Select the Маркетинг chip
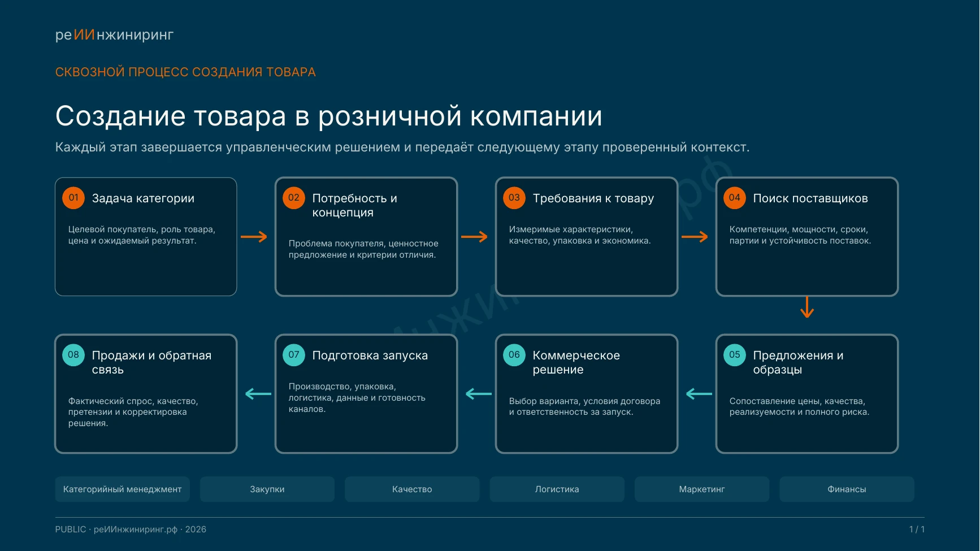 pyautogui.click(x=702, y=489)
